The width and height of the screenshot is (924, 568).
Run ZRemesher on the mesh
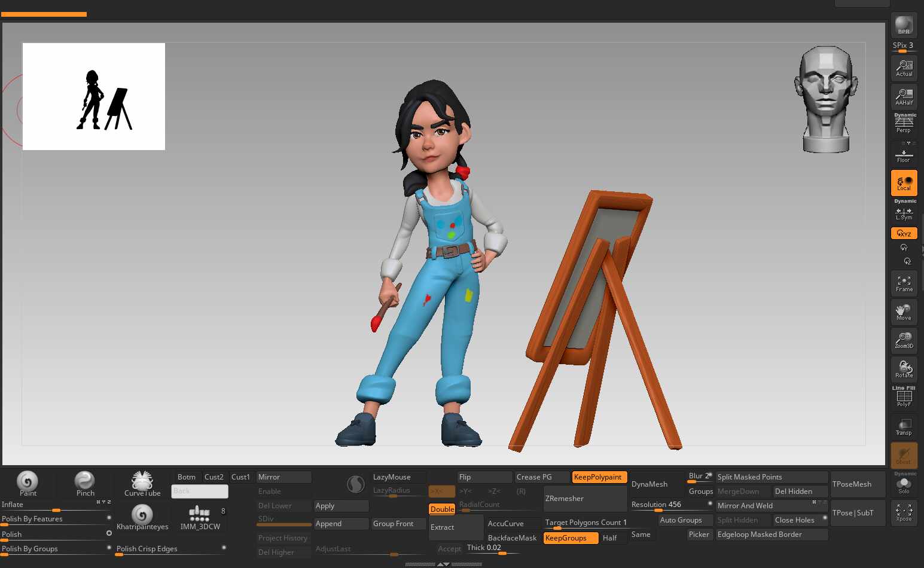pyautogui.click(x=584, y=499)
